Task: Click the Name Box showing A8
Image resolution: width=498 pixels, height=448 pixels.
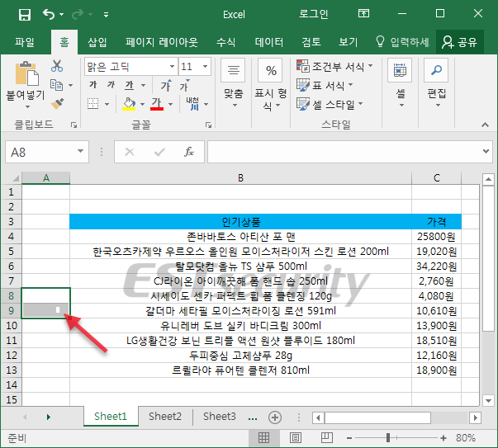Action: 40,153
